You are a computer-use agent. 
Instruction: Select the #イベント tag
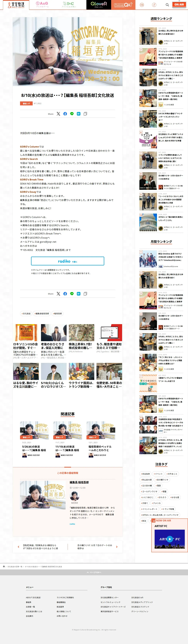click(158, 474)
